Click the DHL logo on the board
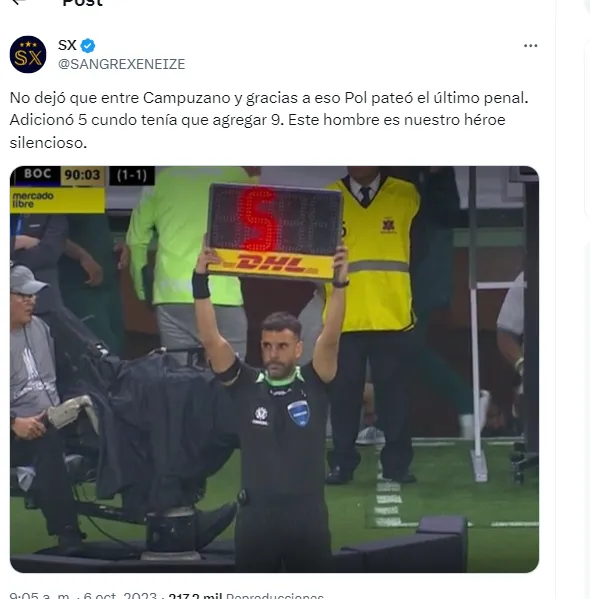590x599 pixels. pos(273,264)
